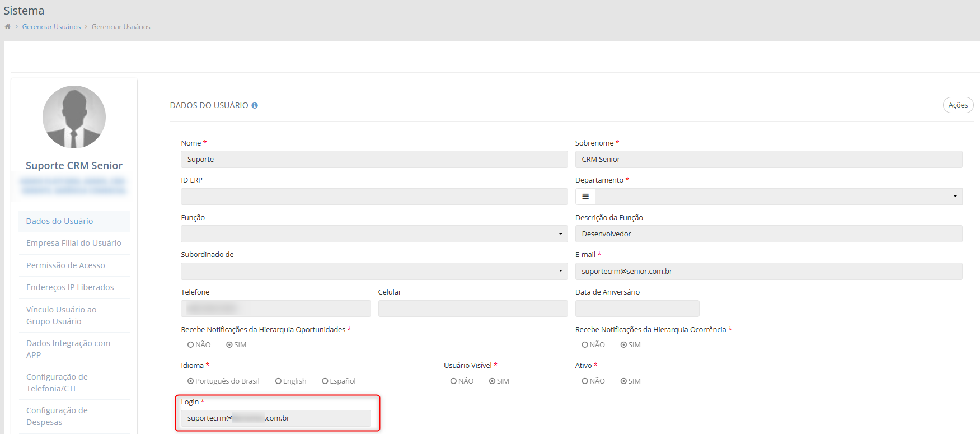
Task: Open Empresa Filial do Usuário section
Action: pyautogui.click(x=74, y=243)
